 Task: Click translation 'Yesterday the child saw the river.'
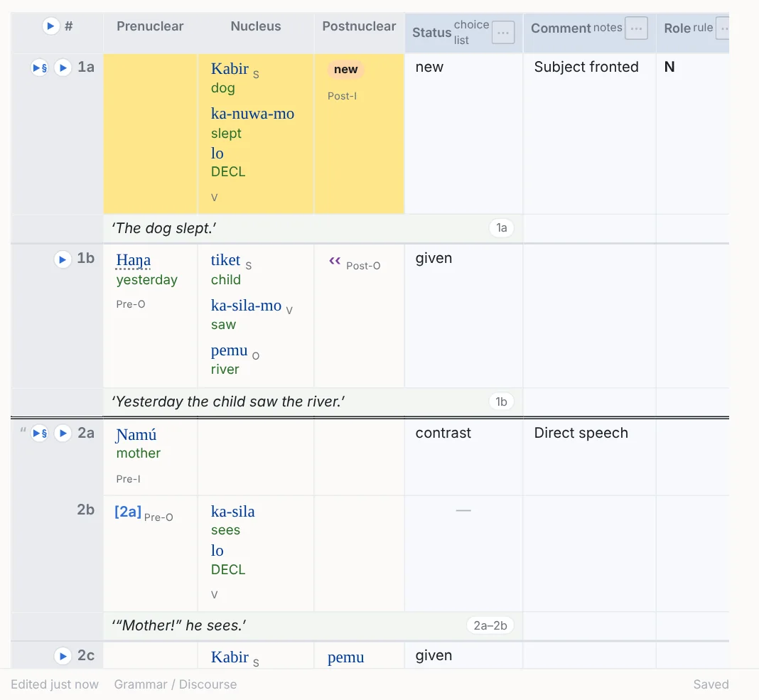[x=228, y=402]
